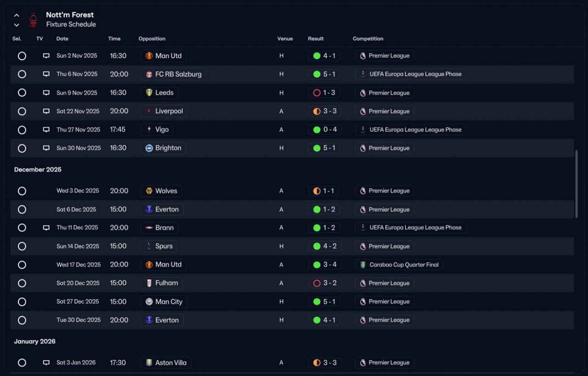Image resolution: width=588 pixels, height=376 pixels.
Task: Sort by the Competition column header
Action: tap(368, 39)
